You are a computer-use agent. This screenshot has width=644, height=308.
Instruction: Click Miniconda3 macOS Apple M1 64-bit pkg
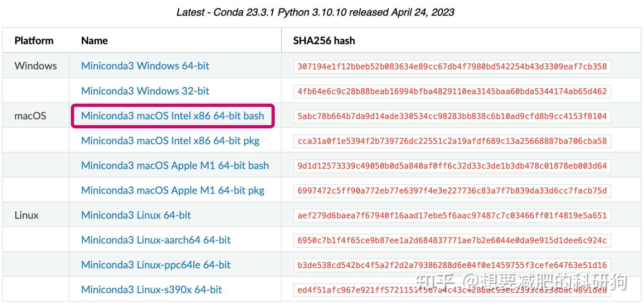click(173, 191)
